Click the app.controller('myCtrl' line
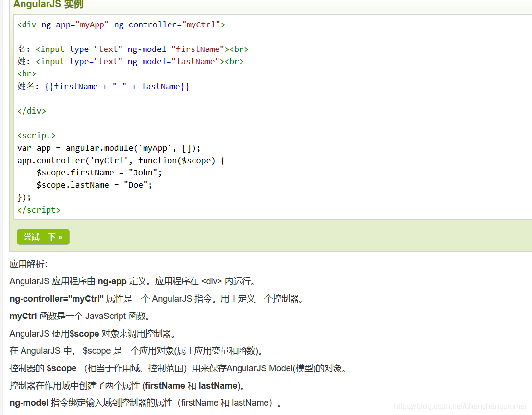 pos(121,161)
